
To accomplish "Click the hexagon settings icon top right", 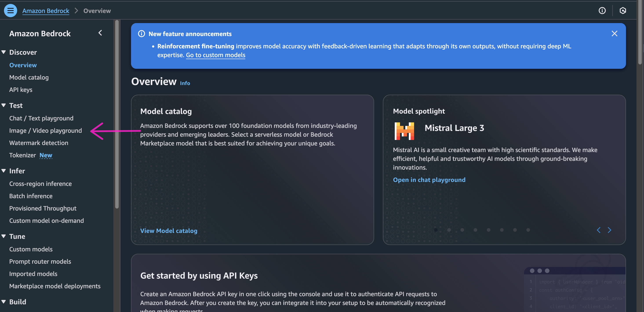I will point(623,11).
